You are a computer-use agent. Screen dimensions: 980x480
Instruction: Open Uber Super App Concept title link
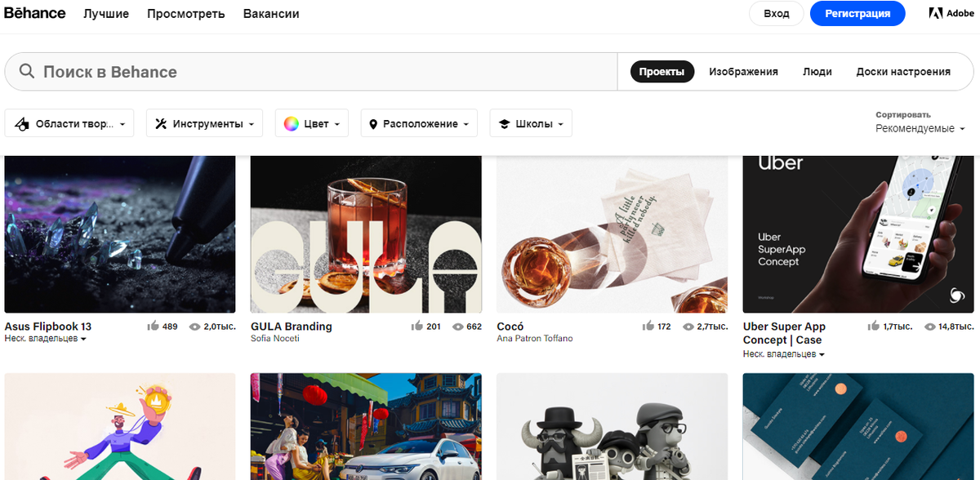pos(784,333)
